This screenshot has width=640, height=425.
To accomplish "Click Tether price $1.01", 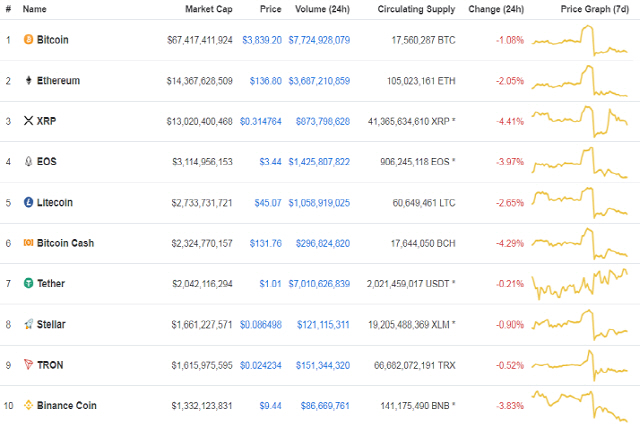I will point(270,283).
